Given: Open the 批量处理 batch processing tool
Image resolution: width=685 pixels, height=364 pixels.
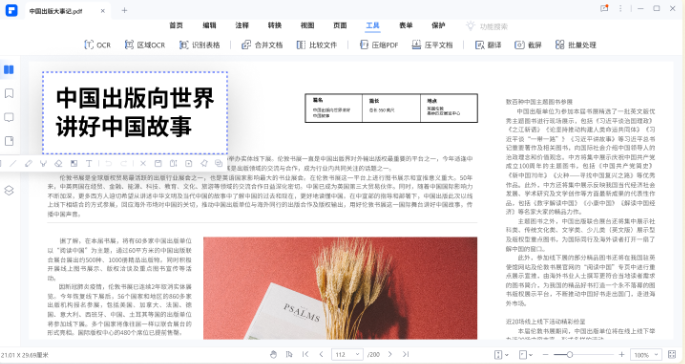Looking at the screenshot, I should point(575,45).
